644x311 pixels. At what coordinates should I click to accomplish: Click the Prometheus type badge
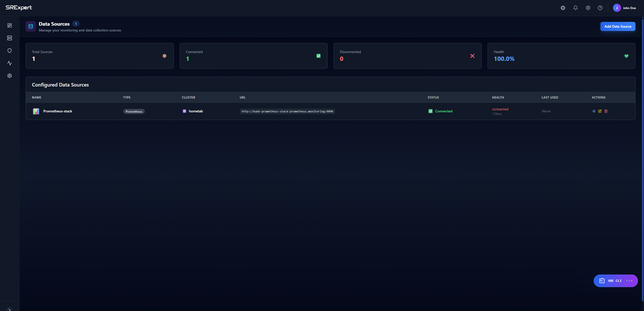(x=134, y=111)
